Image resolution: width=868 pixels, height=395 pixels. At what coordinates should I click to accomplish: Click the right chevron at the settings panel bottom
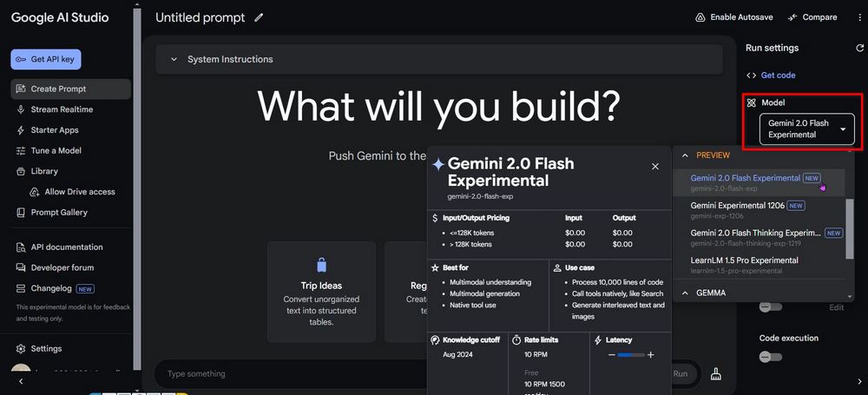(859, 381)
